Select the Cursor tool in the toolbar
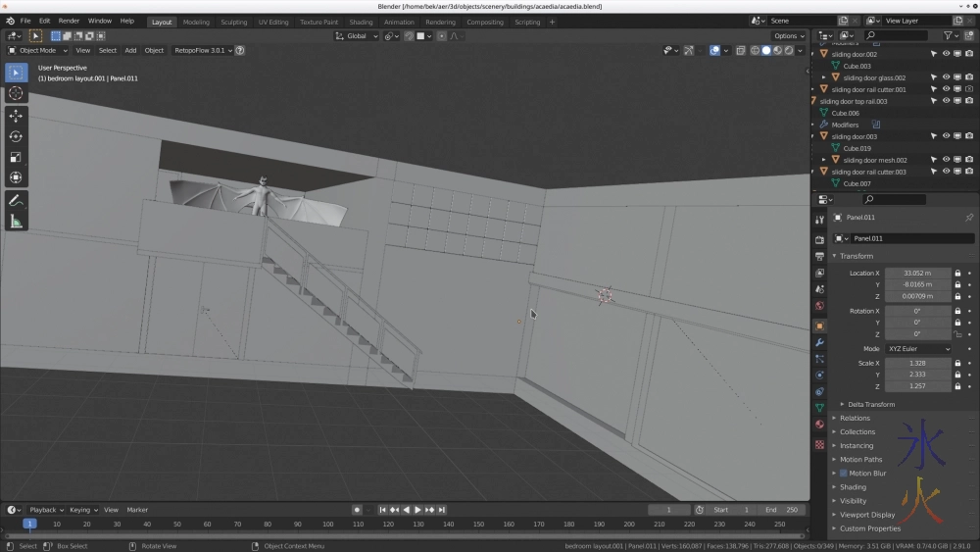 (x=16, y=93)
